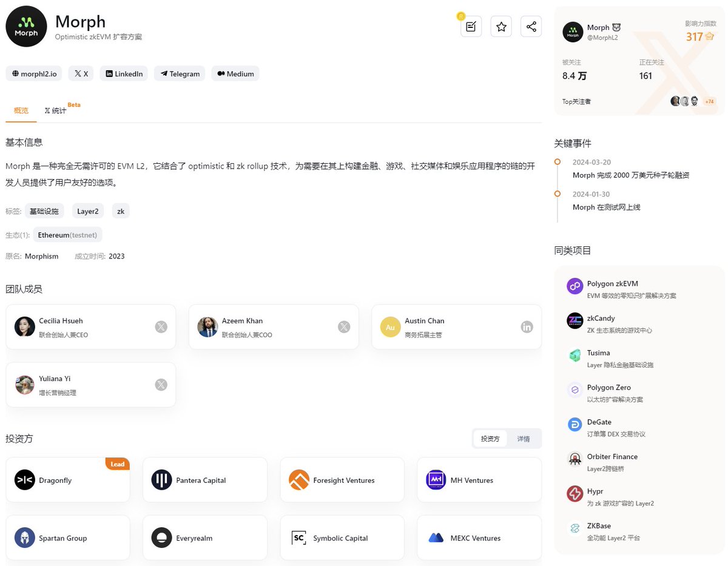Click Austin Chan's Au avatar
Screen dimensions: 728x566
[x=391, y=326]
